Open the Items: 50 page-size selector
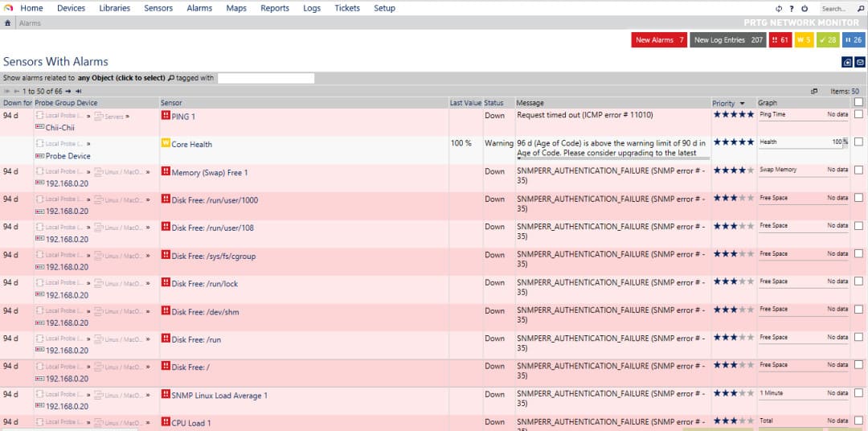Screen dimensions: 868x431 (845, 92)
